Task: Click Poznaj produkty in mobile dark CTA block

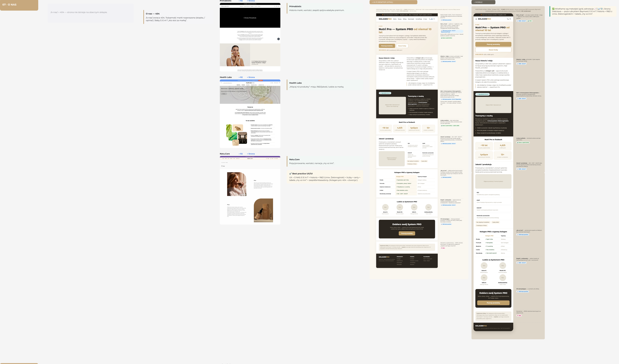Action: (x=493, y=303)
